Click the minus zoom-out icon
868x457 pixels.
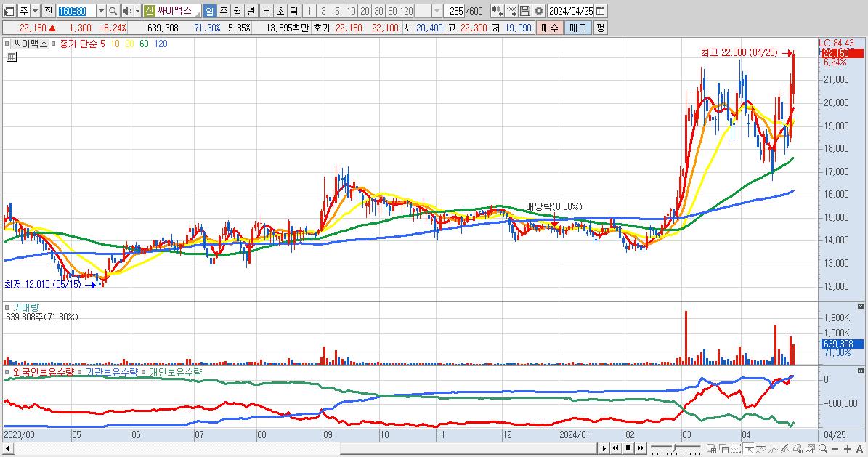coord(835,448)
